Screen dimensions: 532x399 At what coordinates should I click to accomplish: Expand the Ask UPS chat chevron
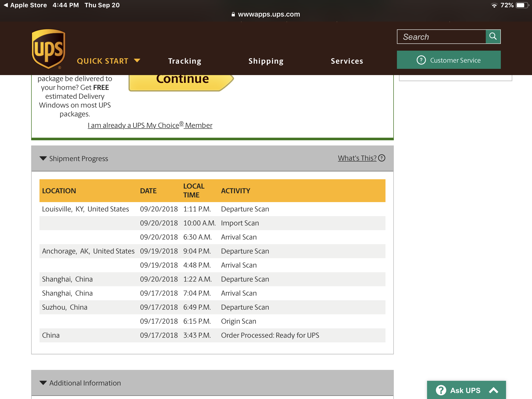[x=494, y=390]
